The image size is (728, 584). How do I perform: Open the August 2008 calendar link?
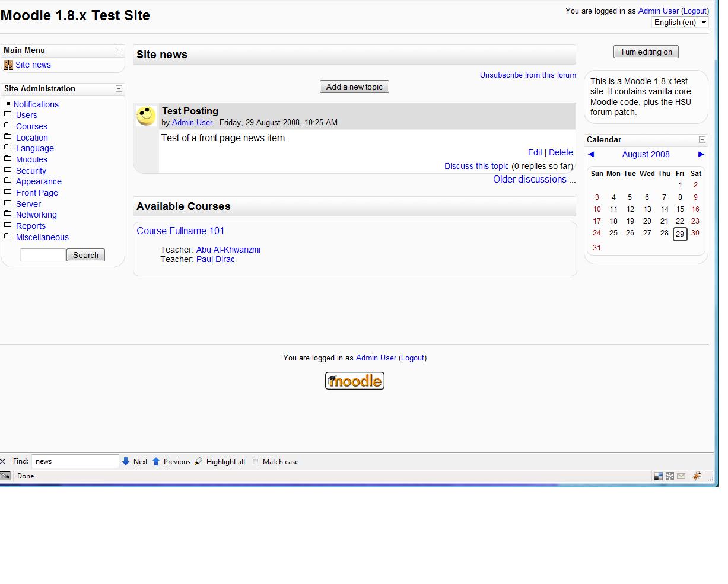pyautogui.click(x=646, y=154)
